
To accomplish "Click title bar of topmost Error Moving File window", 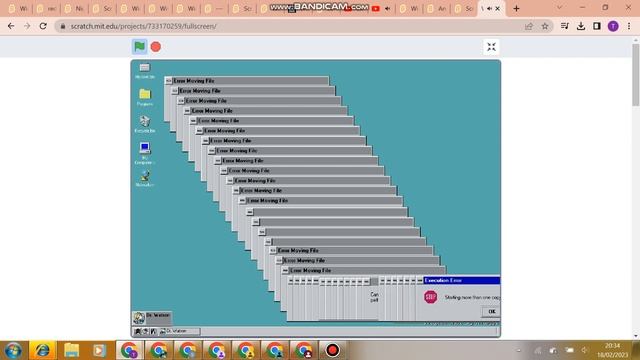I will pyautogui.click(x=250, y=81).
